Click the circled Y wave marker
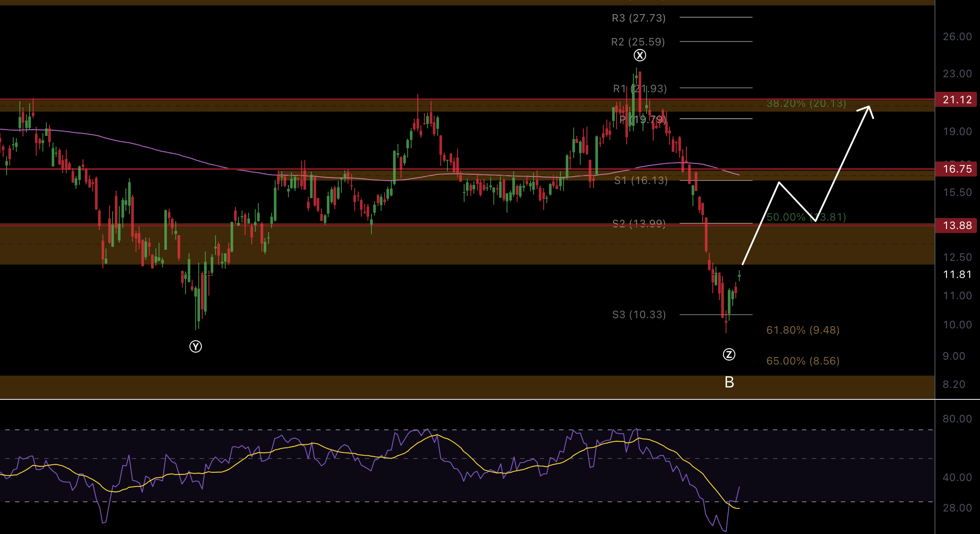Image resolution: width=980 pixels, height=534 pixels. tap(196, 346)
